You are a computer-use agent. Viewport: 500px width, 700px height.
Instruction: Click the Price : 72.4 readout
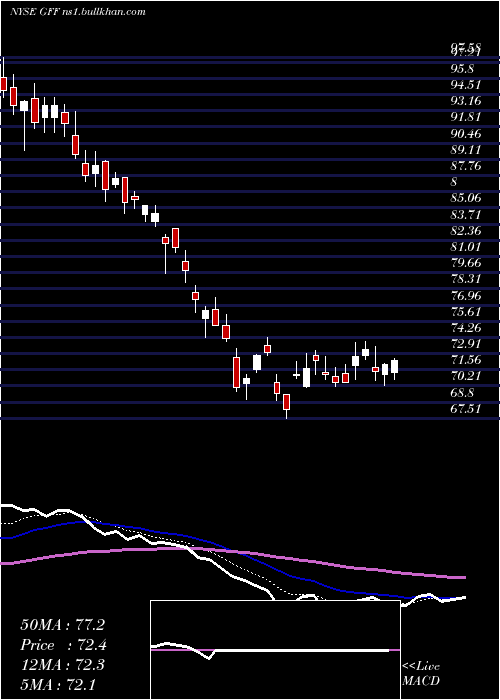[63, 645]
